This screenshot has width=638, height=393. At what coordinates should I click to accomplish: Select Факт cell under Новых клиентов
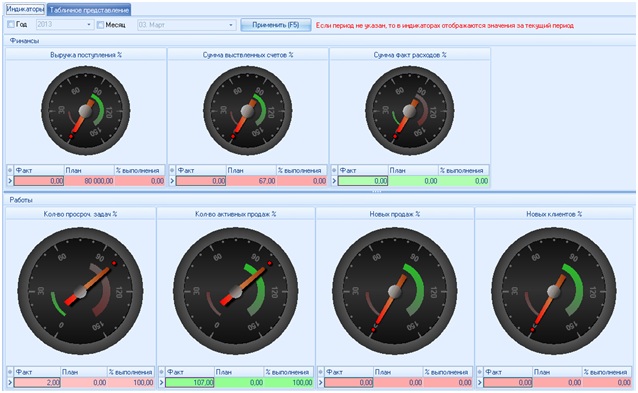508,382
